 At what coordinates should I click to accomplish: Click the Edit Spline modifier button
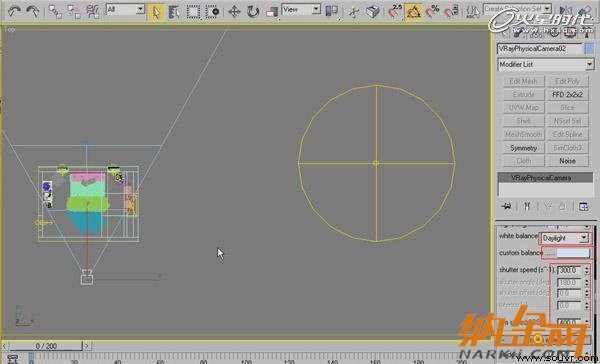pos(567,134)
